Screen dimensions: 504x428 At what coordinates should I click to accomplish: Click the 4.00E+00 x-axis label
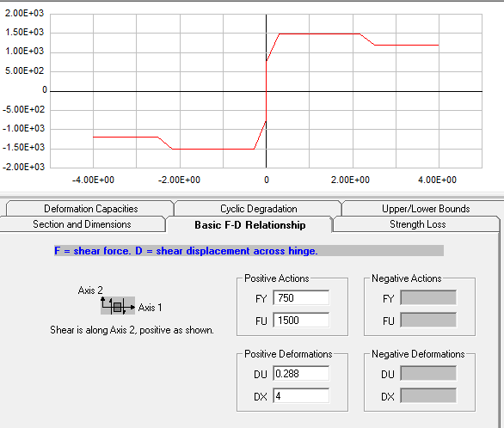point(437,180)
